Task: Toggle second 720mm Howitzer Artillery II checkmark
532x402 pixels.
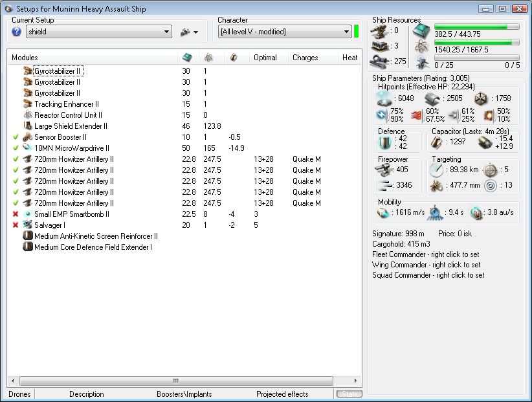Action: [x=16, y=170]
